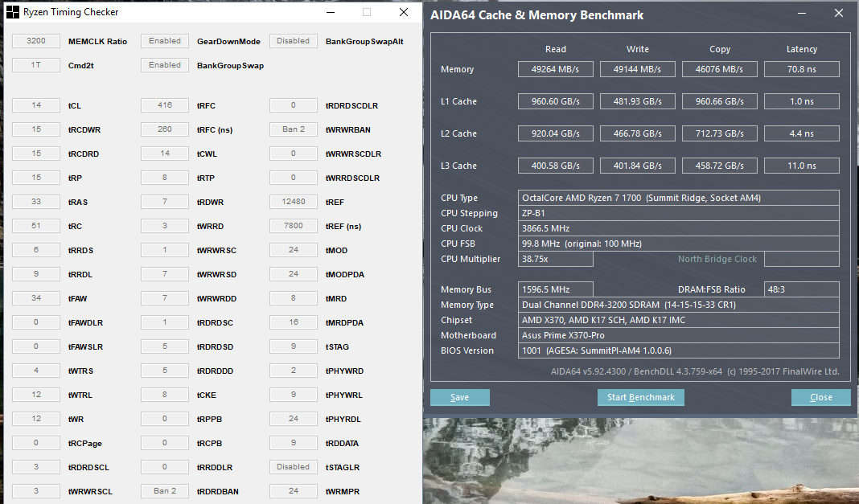
Task: Select the tRFC value 416
Action: coord(165,105)
